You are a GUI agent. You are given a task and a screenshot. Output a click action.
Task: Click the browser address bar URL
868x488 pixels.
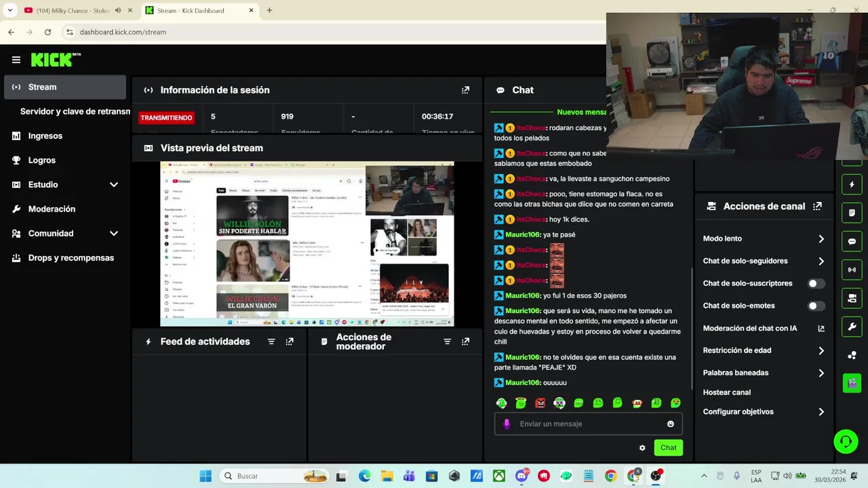point(123,32)
